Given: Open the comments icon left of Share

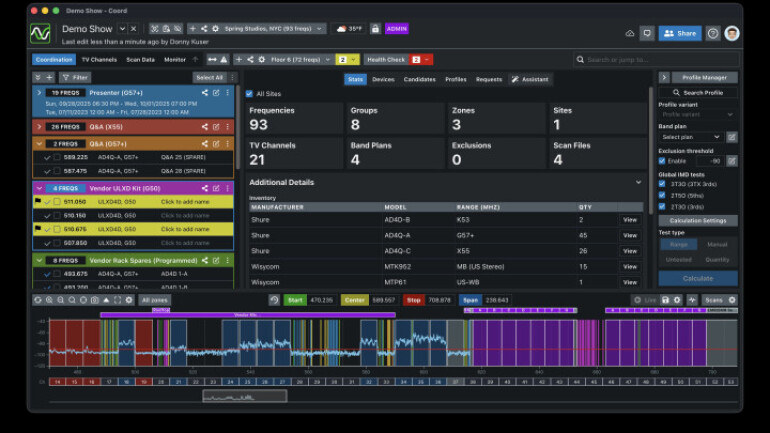Looking at the screenshot, I should (x=647, y=33).
